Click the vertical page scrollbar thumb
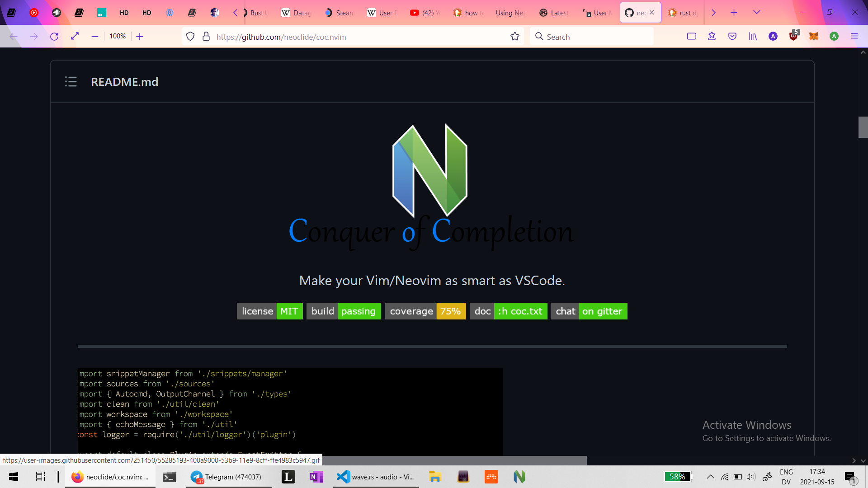868x488 pixels. coord(863,127)
